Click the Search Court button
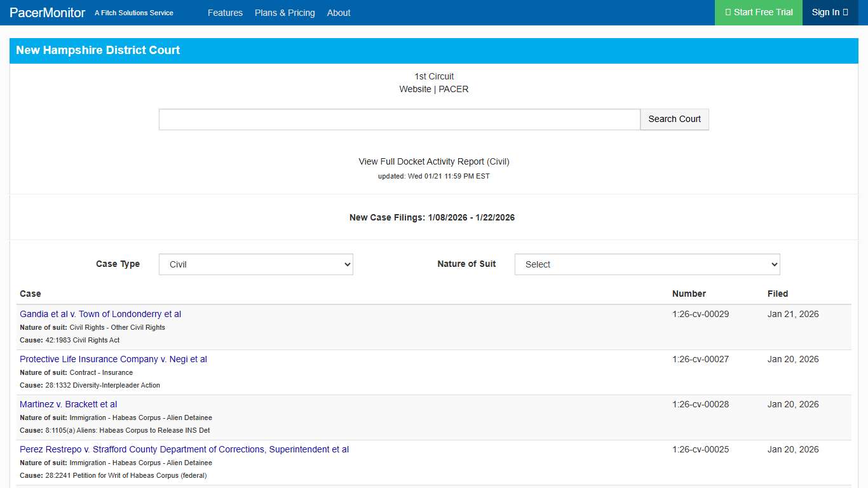Viewport: 868px width, 488px height. 674,119
